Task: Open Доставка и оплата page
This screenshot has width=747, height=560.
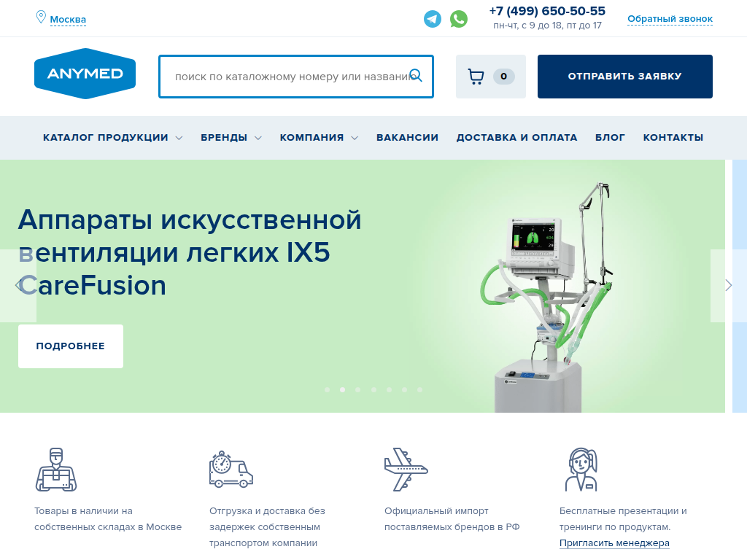Action: click(517, 138)
